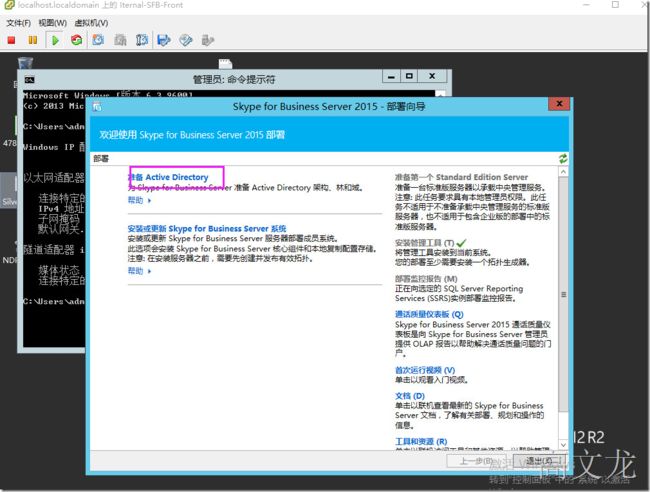
Task: Open 通话质量仪表板 (Q) link
Action: pyautogui.click(x=429, y=314)
